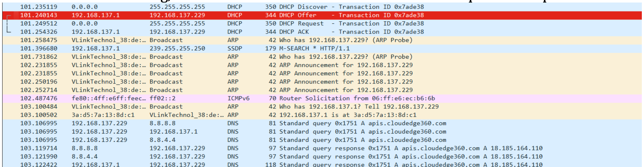Click the DHCP Request packet row
This screenshot has width=644, height=167.
pyautogui.click(x=322, y=23)
